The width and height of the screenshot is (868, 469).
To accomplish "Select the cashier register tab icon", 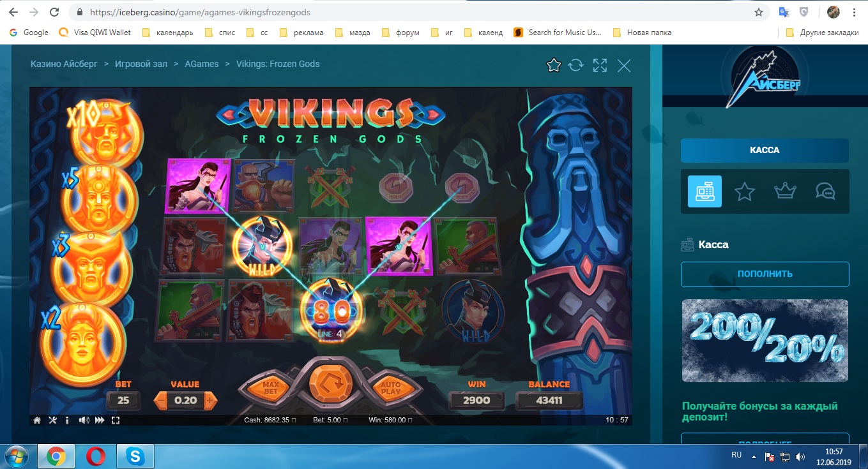I will click(x=704, y=191).
